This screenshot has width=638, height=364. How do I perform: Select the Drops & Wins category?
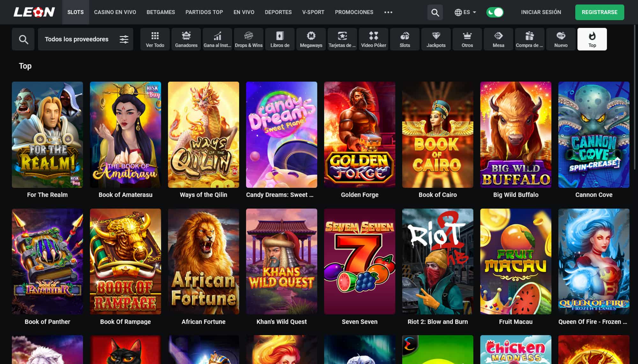tap(249, 39)
